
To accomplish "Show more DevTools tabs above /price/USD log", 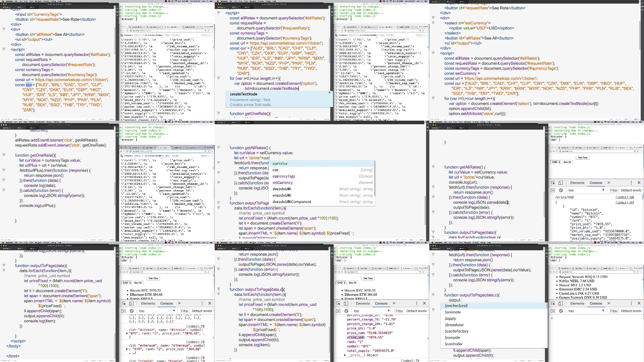I will point(609,183).
